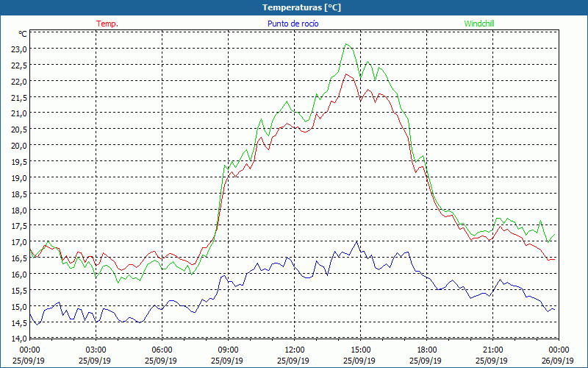The height and width of the screenshot is (368, 588).
Task: Click the 23,0 y-axis value
Action: coord(20,49)
